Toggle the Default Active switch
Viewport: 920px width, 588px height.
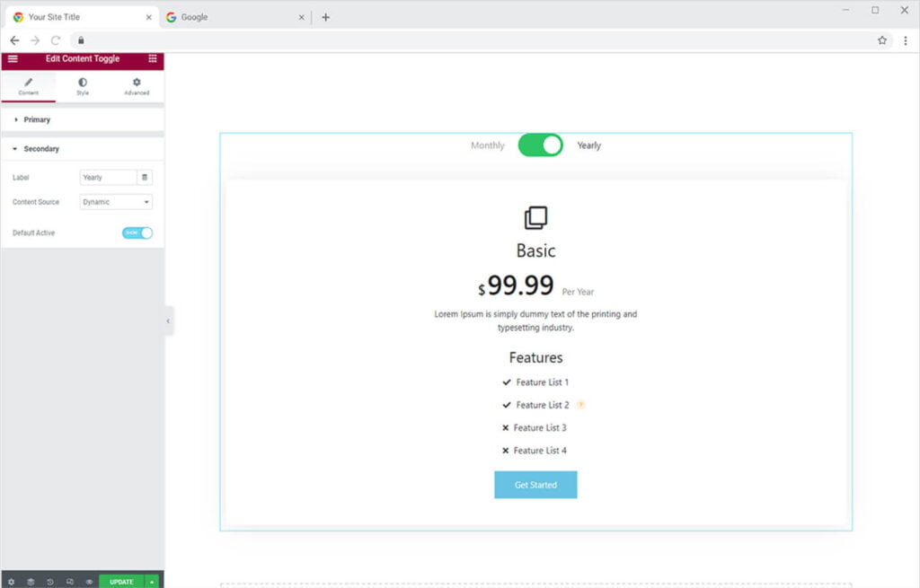(137, 233)
